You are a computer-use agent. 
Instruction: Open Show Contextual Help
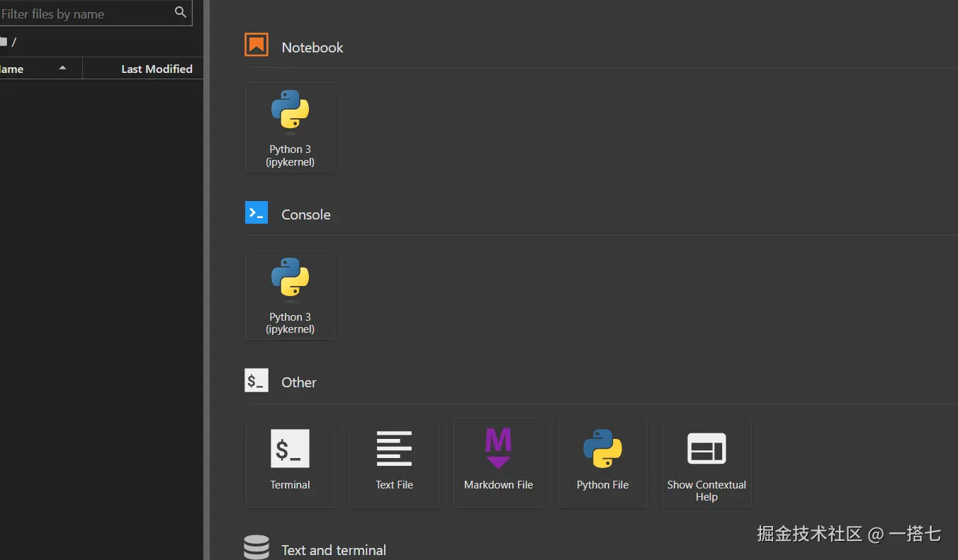pyautogui.click(x=706, y=462)
